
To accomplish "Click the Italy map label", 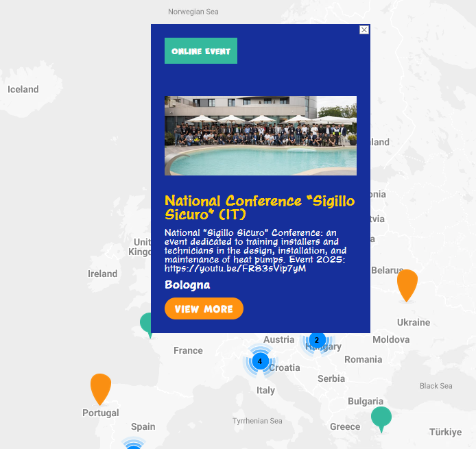I will point(265,390).
